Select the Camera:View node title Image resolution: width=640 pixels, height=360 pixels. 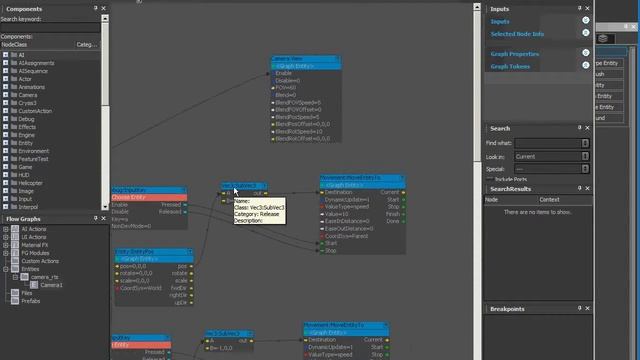(306, 59)
